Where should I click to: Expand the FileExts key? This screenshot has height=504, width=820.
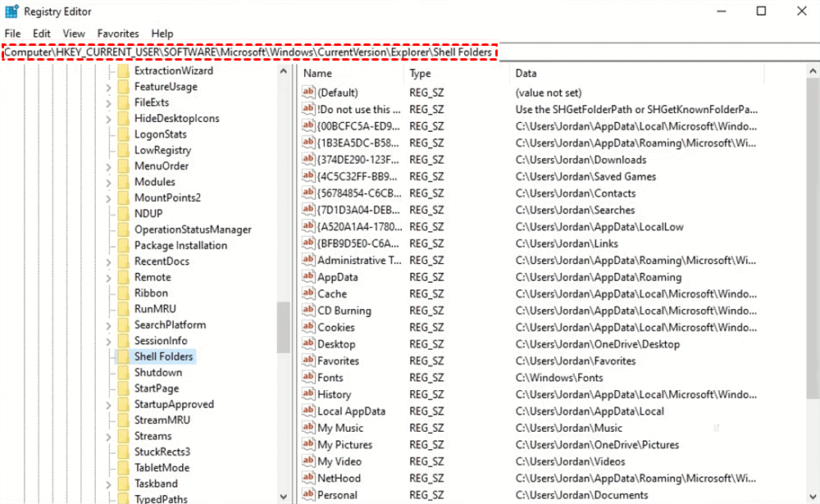108,103
